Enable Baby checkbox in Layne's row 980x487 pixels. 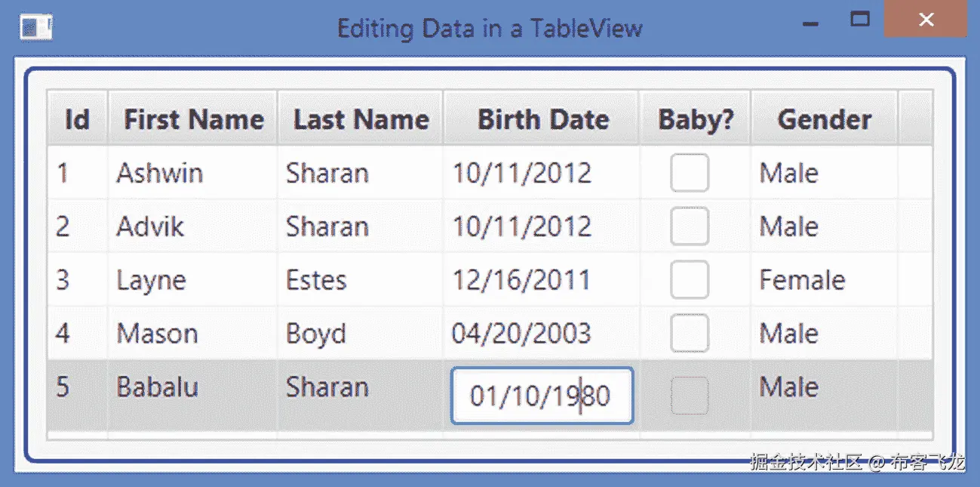click(x=689, y=280)
